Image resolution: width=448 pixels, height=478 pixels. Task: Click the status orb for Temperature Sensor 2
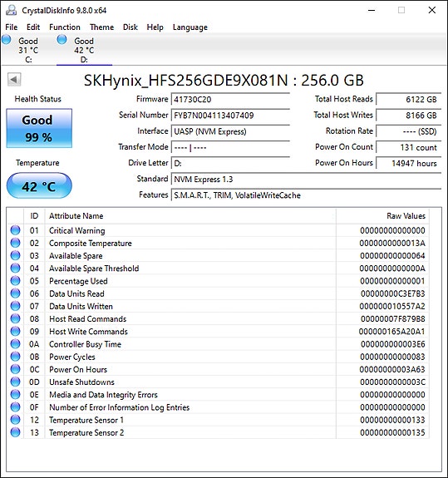15,432
